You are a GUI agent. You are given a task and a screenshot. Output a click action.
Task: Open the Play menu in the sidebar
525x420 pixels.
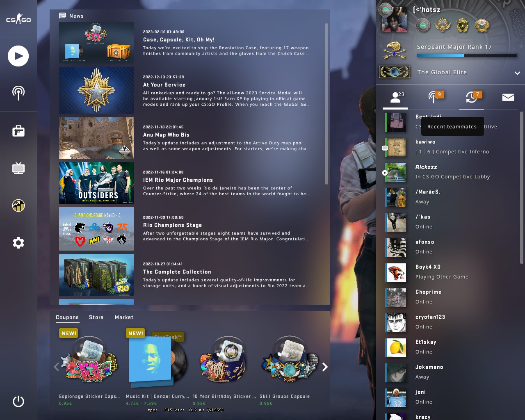(18, 56)
